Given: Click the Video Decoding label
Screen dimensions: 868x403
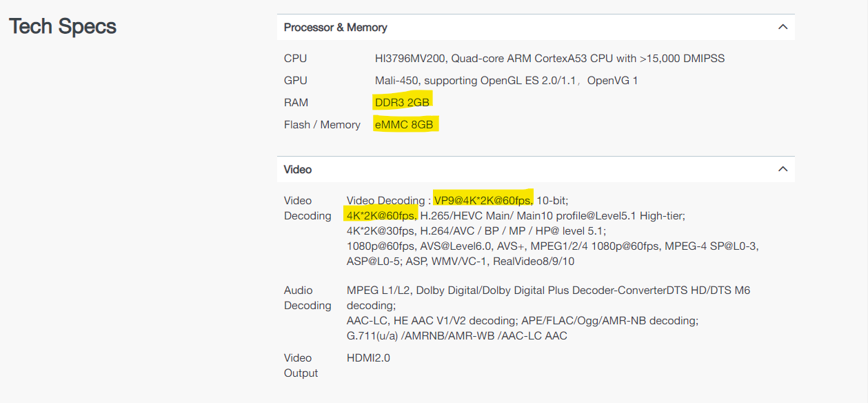Looking at the screenshot, I should click(x=307, y=208).
